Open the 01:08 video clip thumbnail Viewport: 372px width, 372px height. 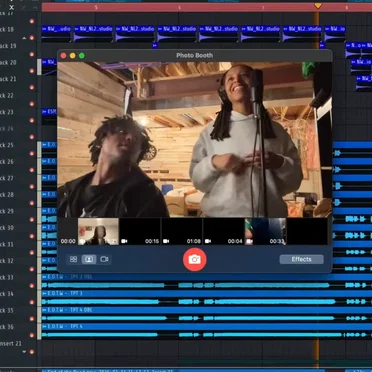182,232
